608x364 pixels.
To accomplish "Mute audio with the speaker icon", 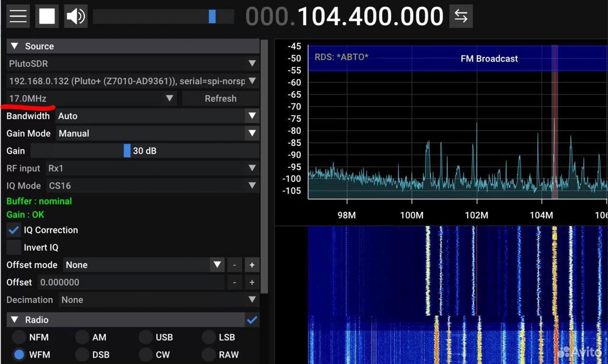I will 76,16.
